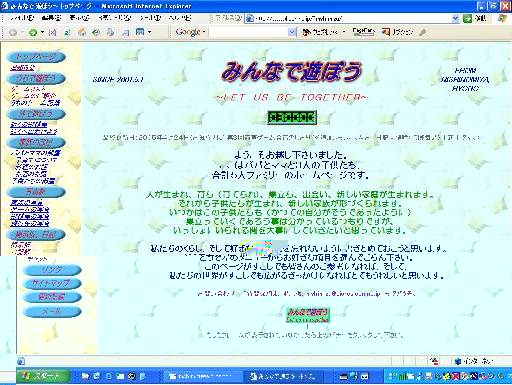Click the Windows Start button (スタート)

tap(43, 376)
